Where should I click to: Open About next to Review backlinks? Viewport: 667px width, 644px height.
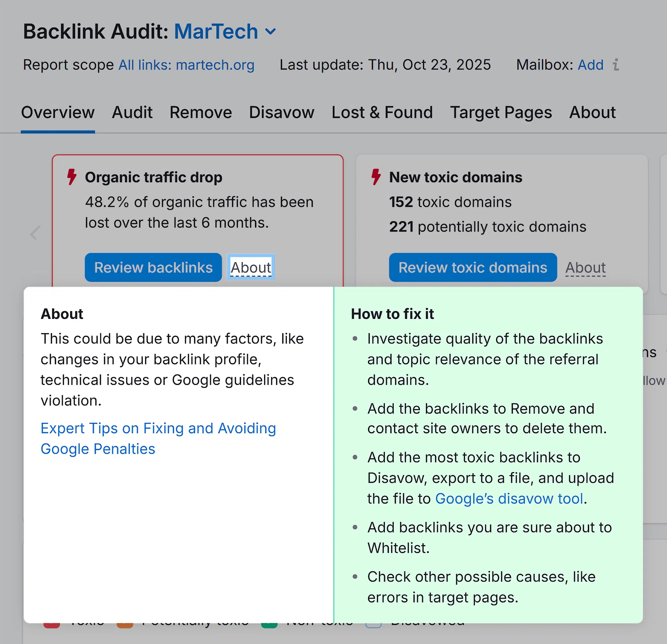click(x=251, y=267)
